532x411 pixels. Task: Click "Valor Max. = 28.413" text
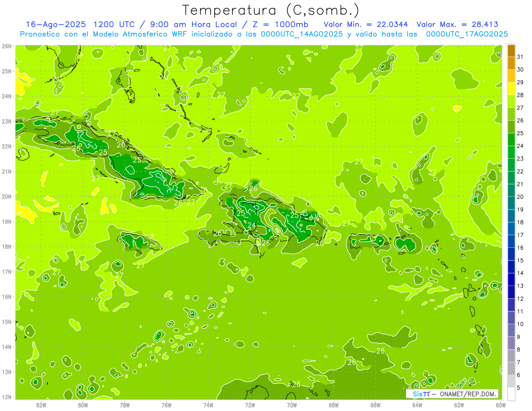[x=457, y=24]
